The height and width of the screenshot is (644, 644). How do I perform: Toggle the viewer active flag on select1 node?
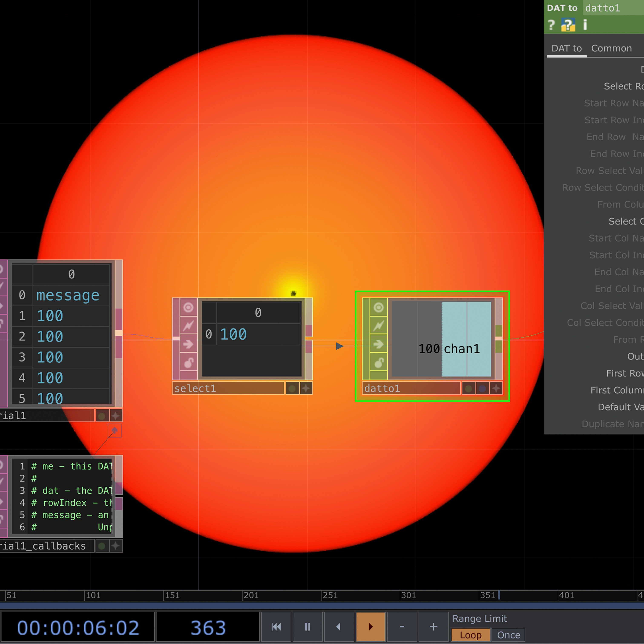[x=188, y=307]
